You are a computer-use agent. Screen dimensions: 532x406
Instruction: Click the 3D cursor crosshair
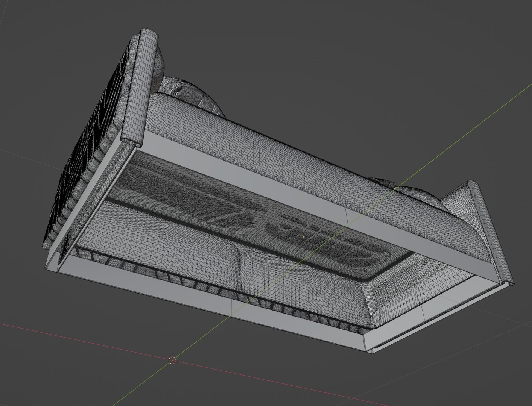pos(172,360)
